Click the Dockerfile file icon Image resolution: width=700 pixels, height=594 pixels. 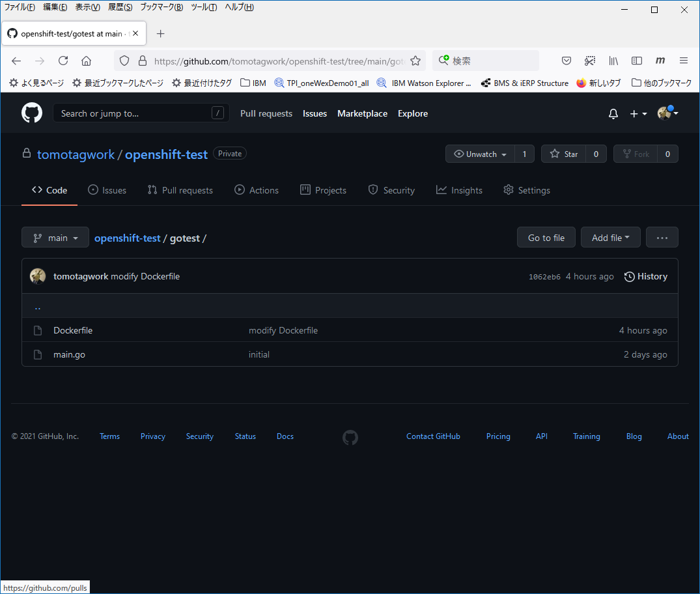click(x=38, y=330)
